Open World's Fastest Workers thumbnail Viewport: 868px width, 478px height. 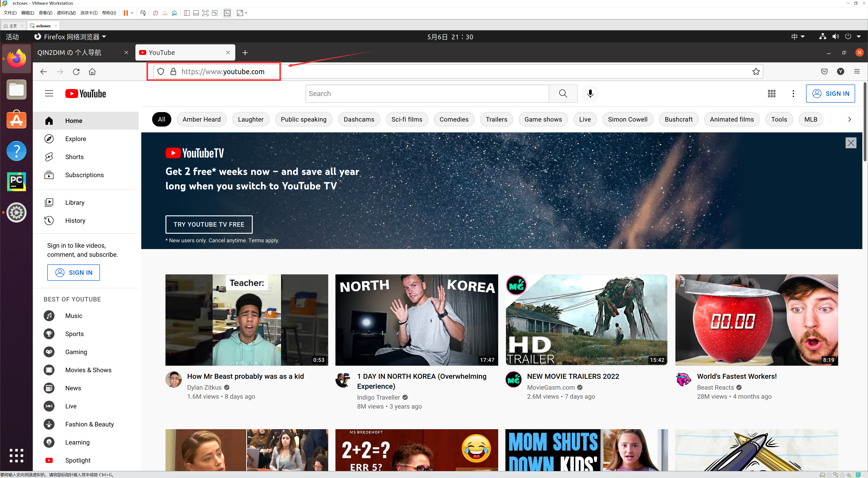(x=757, y=320)
